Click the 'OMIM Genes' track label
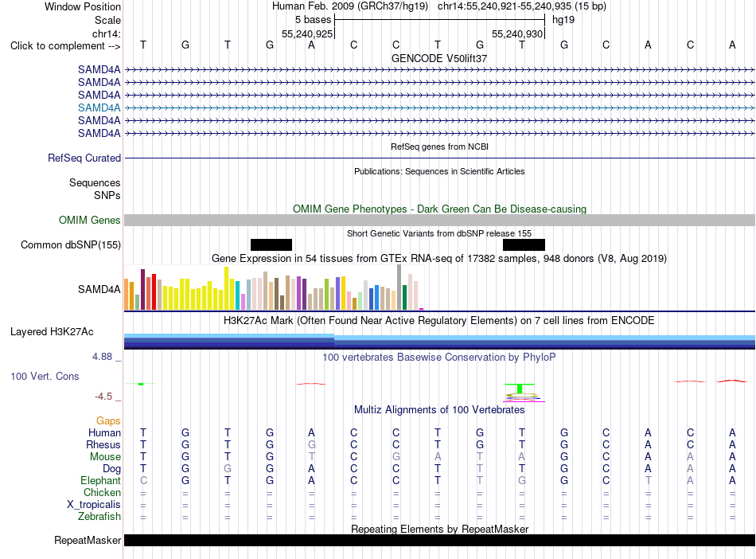Image resolution: width=756 pixels, height=559 pixels. [89, 220]
